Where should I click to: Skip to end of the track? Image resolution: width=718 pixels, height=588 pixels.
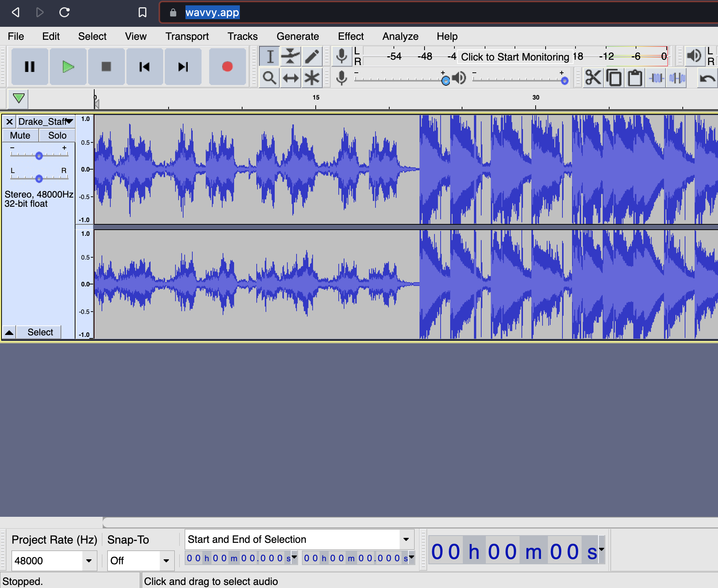point(183,67)
